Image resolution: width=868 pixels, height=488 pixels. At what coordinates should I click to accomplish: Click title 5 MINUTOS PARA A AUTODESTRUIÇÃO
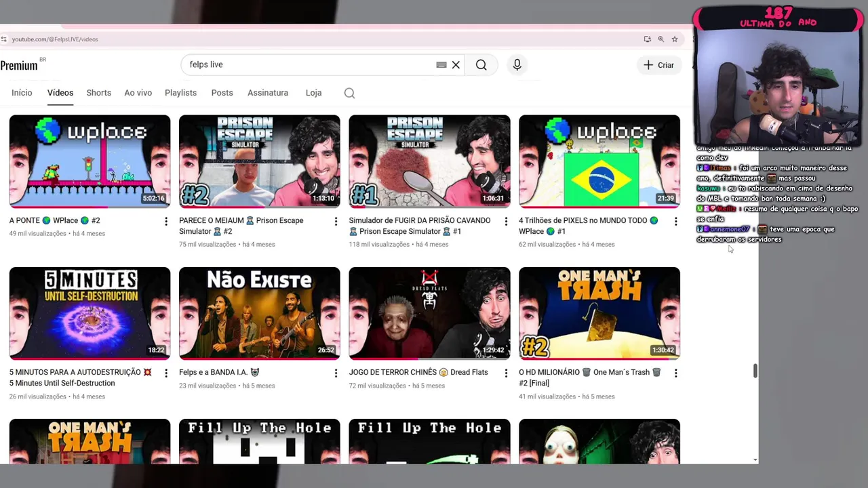point(80,378)
